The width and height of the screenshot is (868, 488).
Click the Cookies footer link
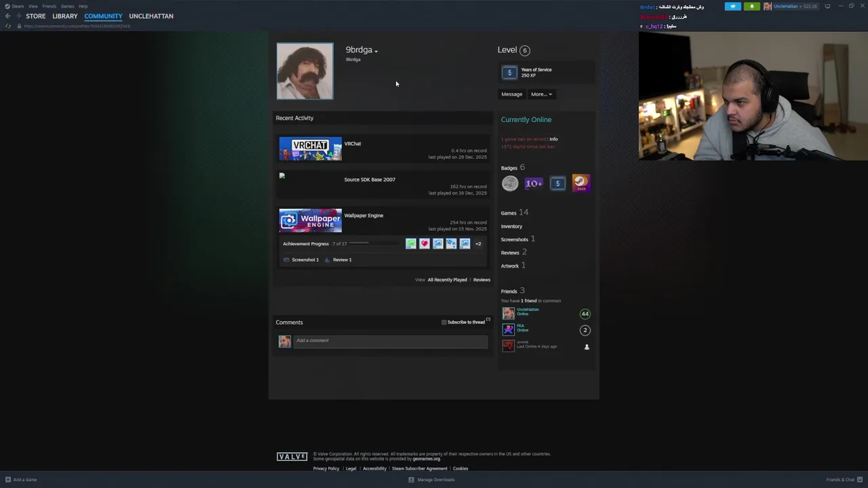click(460, 468)
